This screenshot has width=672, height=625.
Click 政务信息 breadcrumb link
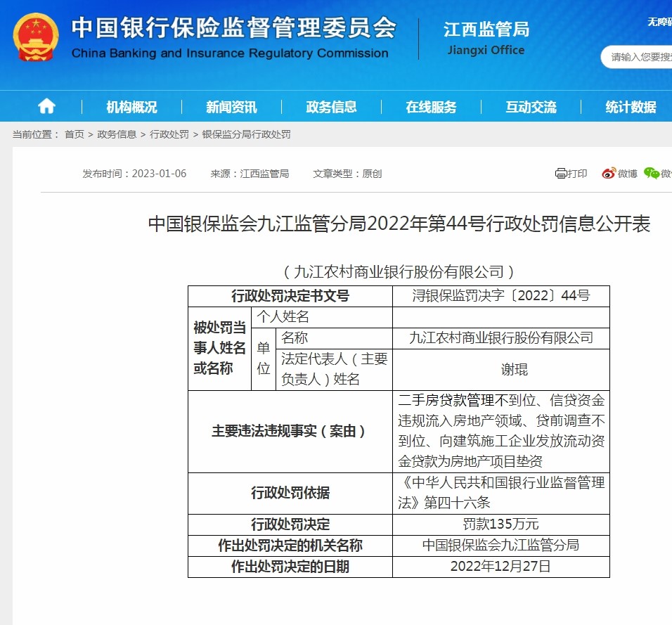(117, 134)
